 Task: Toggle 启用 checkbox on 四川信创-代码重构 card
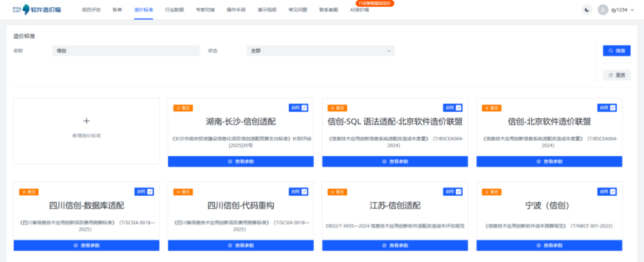point(304,192)
